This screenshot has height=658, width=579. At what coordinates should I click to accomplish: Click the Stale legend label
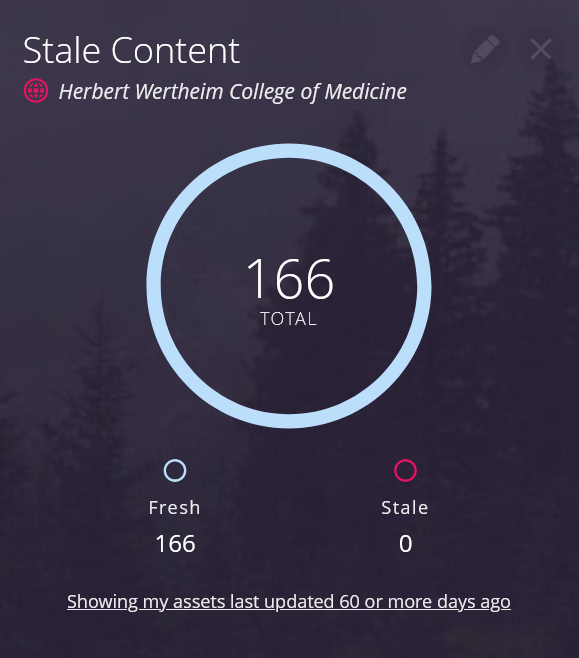(x=405, y=507)
